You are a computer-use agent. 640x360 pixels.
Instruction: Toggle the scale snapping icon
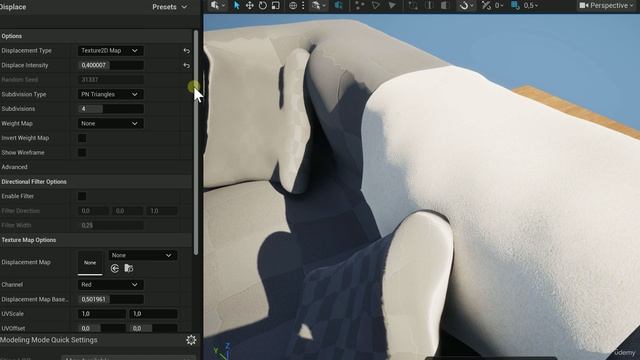point(486,6)
